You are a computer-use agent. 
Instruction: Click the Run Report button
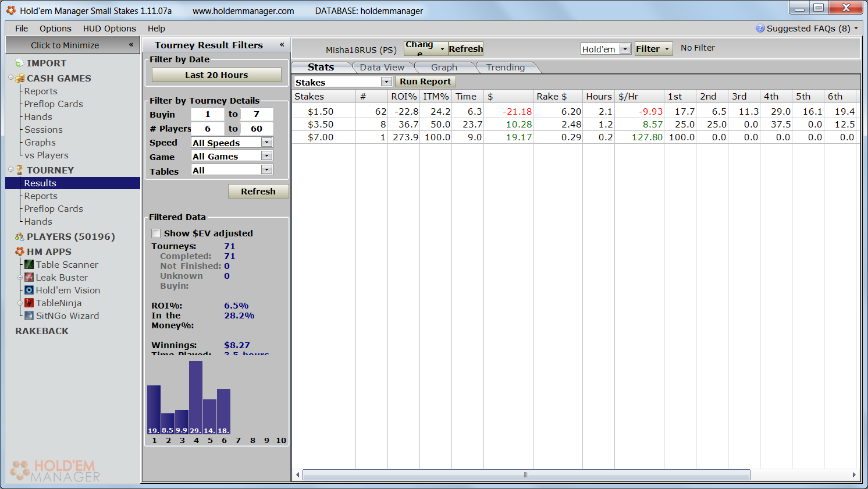pyautogui.click(x=425, y=82)
